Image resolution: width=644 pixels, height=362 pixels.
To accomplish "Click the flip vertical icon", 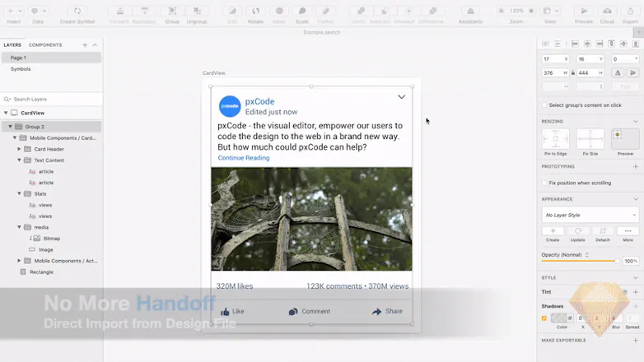I will coord(633,72).
